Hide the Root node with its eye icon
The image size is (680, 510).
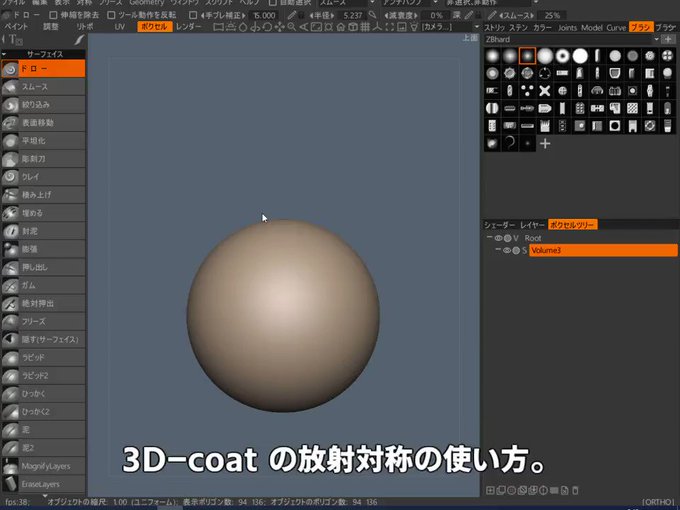(x=498, y=238)
